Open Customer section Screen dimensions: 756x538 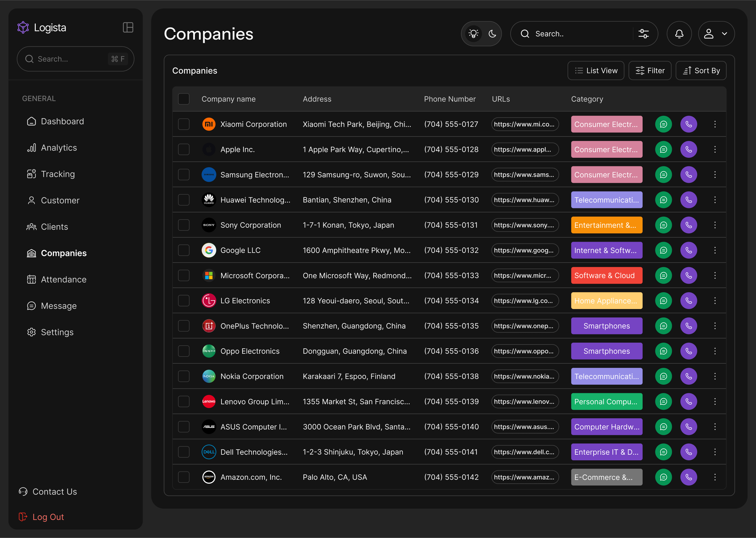pyautogui.click(x=53, y=200)
